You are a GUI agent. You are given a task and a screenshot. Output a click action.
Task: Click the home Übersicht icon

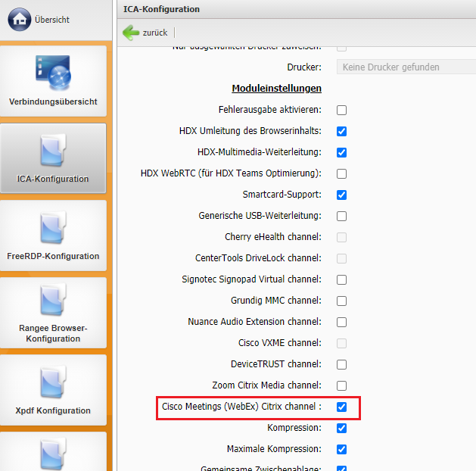point(19,19)
